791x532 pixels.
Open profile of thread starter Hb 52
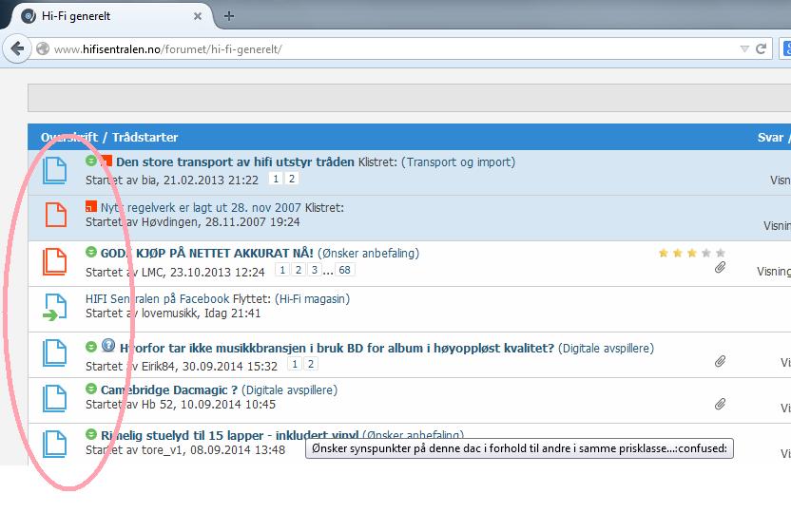tap(157, 405)
